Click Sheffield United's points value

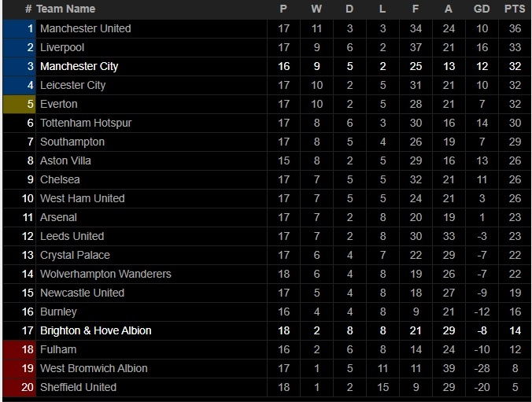click(x=515, y=387)
